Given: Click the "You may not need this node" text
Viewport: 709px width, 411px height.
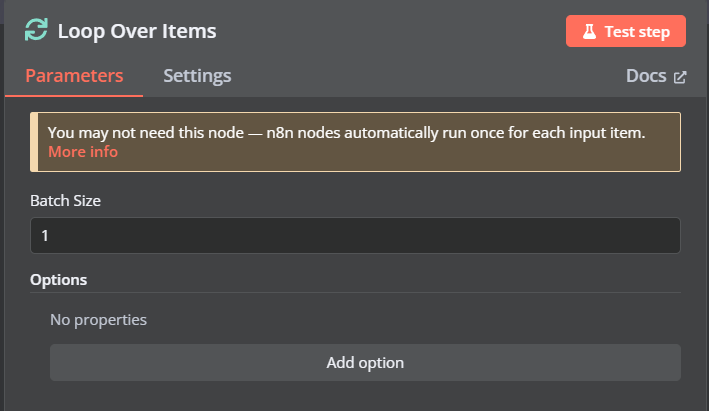Looking at the screenshot, I should coord(146,133).
